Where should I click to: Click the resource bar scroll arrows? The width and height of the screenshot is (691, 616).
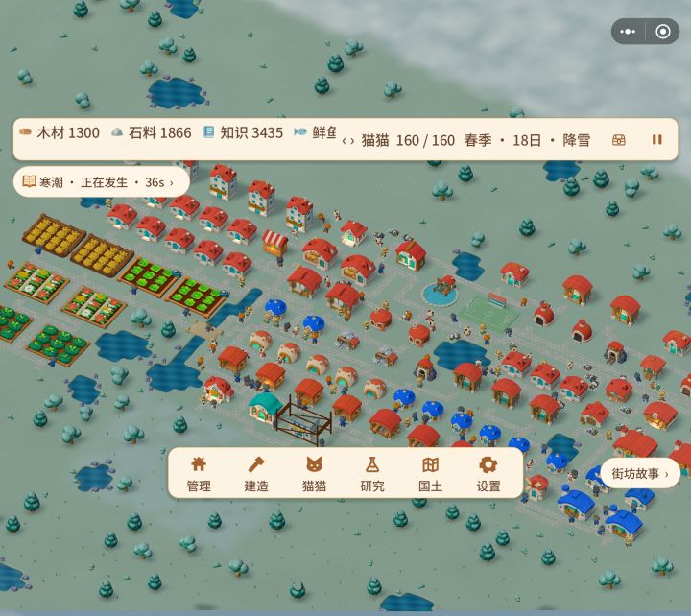[348, 141]
